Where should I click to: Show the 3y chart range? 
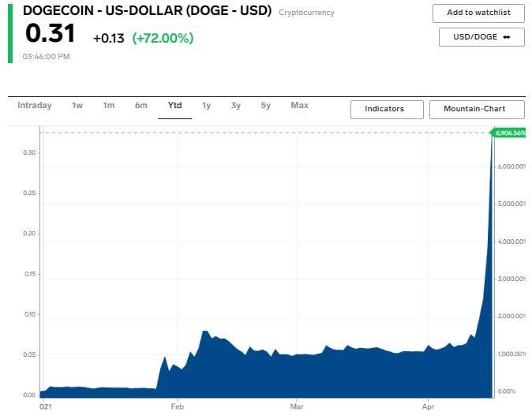tap(236, 106)
